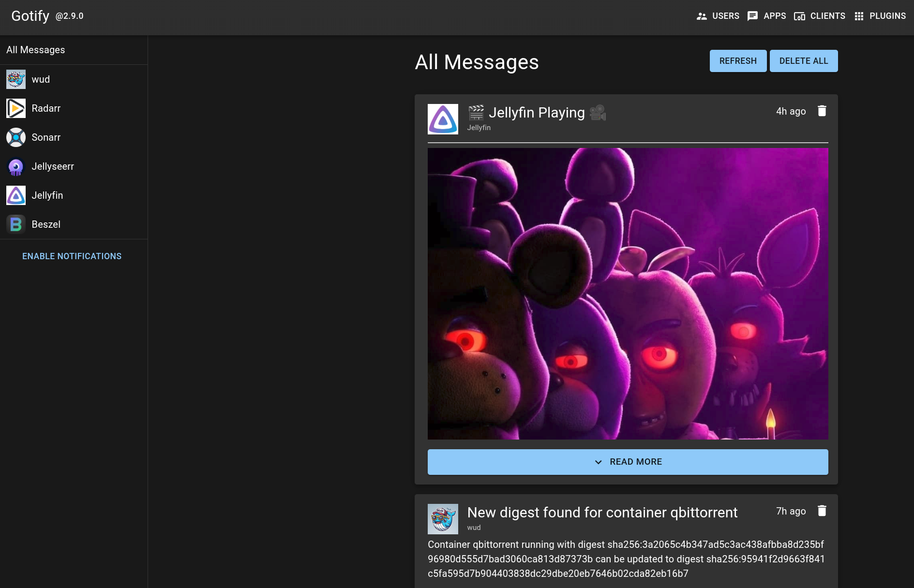Refresh the message list
The height and width of the screenshot is (588, 914).
tap(738, 61)
